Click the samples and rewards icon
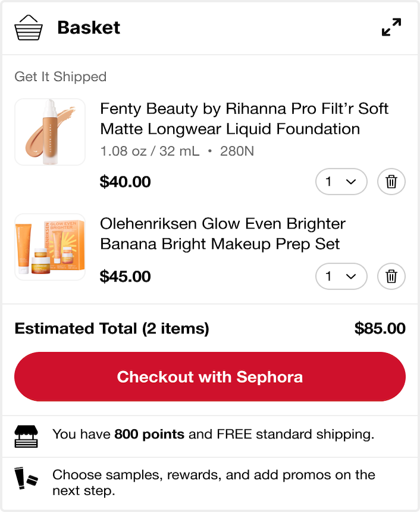Screen dimensions: 420x512 [x=26, y=479]
